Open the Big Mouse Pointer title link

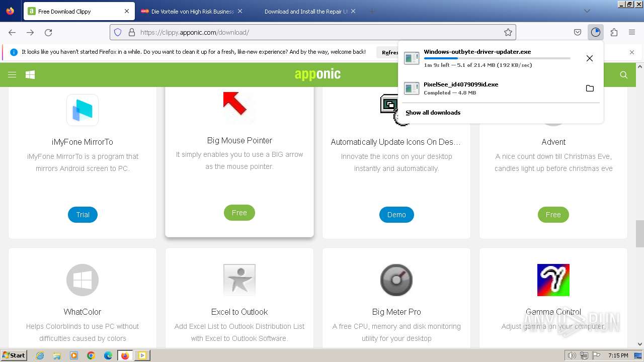239,140
